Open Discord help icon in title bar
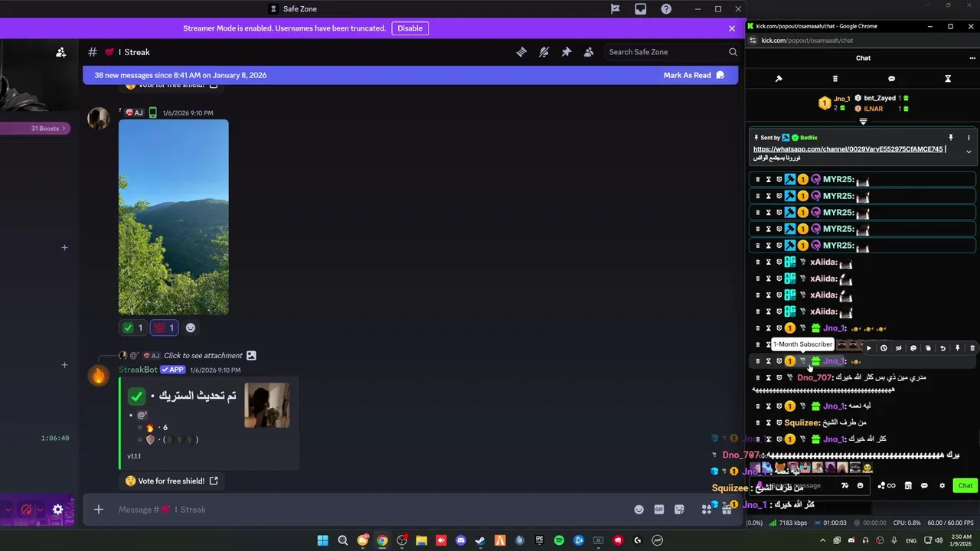Image resolution: width=980 pixels, height=551 pixels. point(666,9)
